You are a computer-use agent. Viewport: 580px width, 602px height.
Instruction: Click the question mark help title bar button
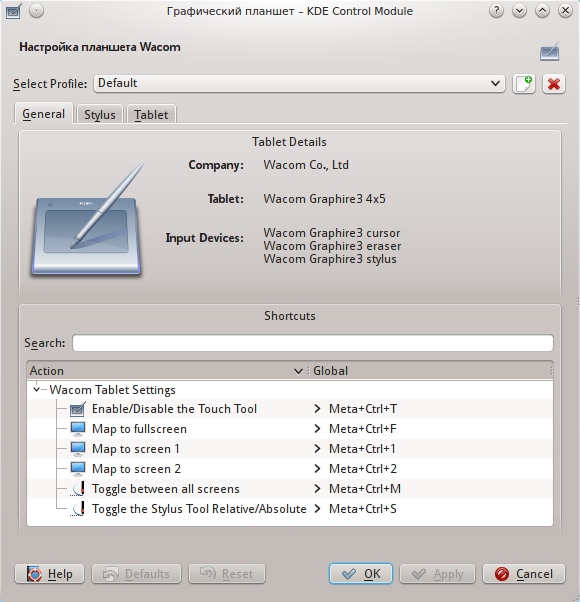(496, 11)
